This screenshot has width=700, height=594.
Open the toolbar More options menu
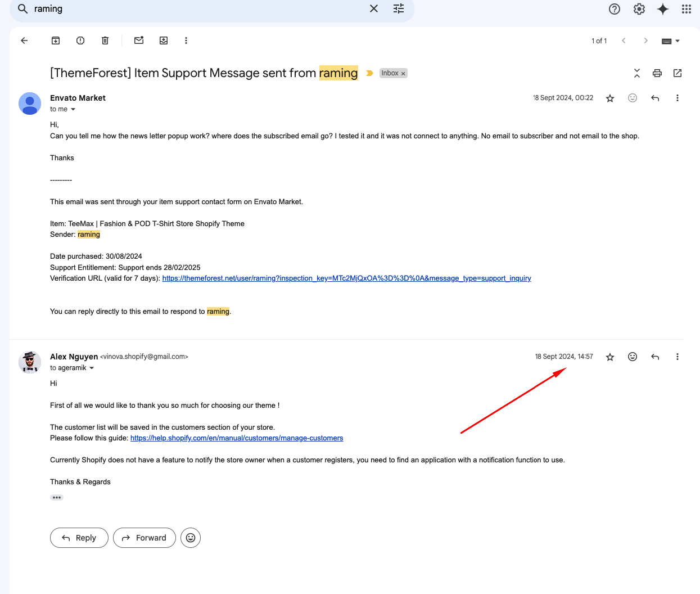(186, 40)
